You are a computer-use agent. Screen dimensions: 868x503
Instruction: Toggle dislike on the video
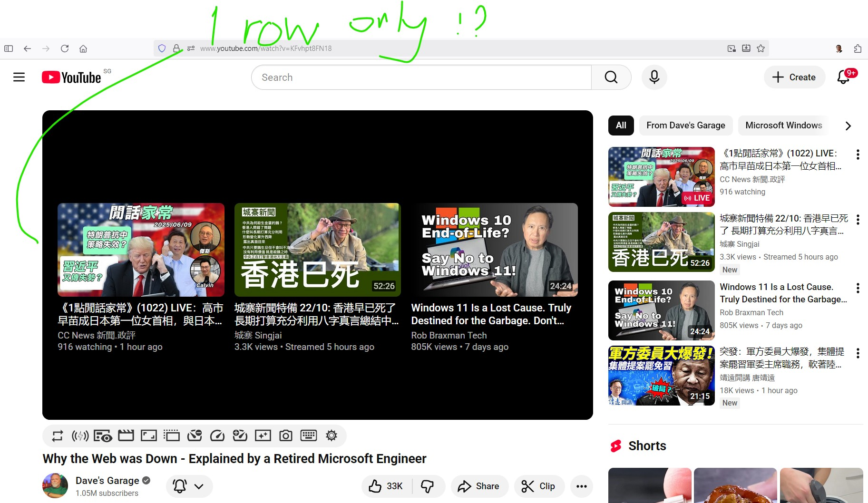pos(428,486)
